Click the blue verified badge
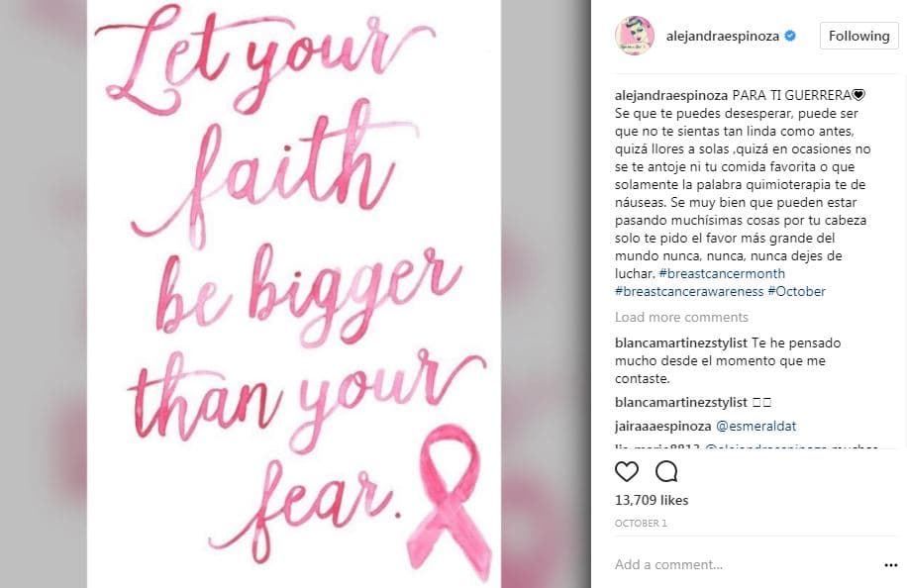The height and width of the screenshot is (588, 907). click(x=790, y=36)
